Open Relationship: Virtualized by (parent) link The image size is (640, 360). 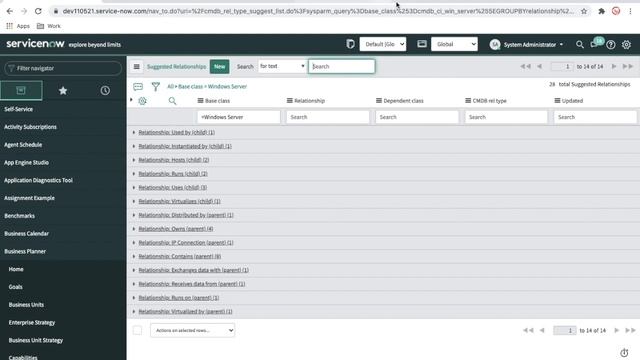[185, 311]
